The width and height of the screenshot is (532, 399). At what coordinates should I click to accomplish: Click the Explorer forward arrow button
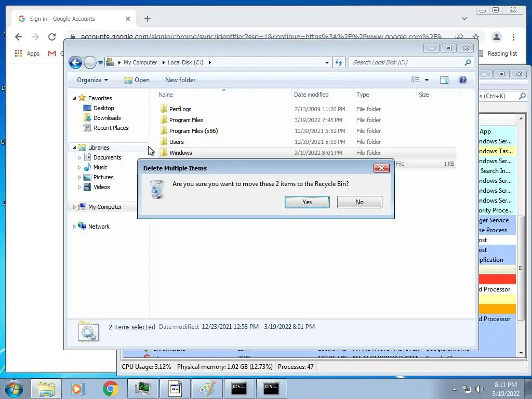[x=90, y=62]
